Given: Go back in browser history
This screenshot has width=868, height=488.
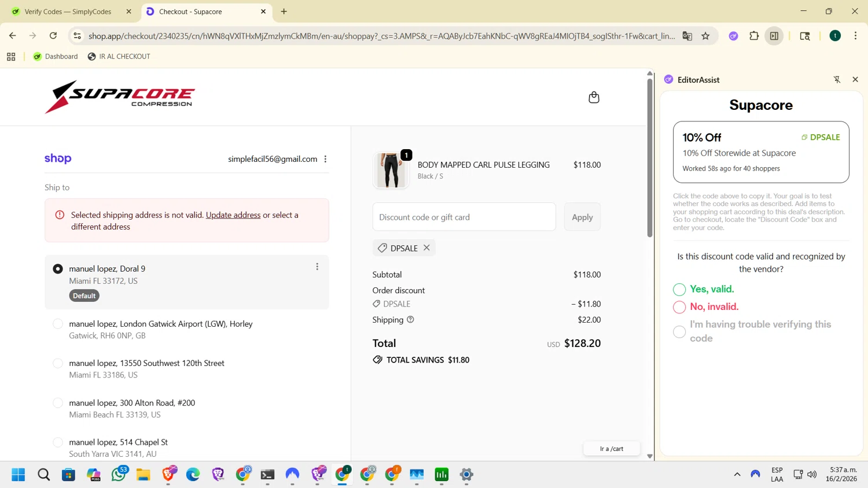Looking at the screenshot, I should (13, 36).
